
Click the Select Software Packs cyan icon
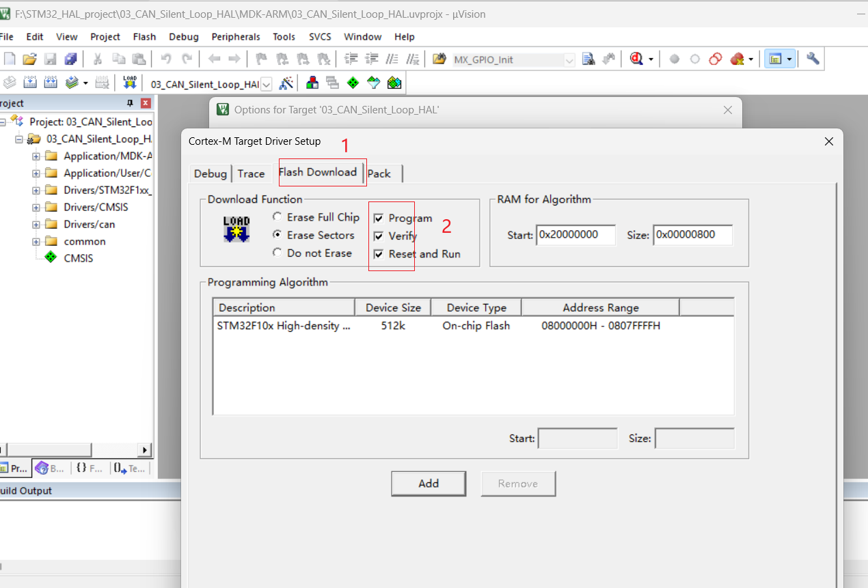(x=373, y=83)
